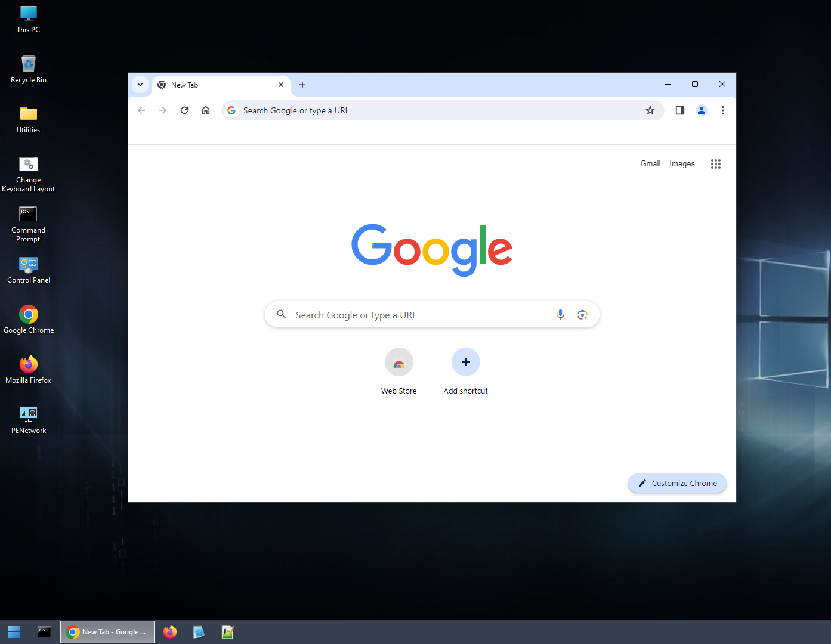This screenshot has width=831, height=644.
Task: Open the Images link
Action: point(682,164)
